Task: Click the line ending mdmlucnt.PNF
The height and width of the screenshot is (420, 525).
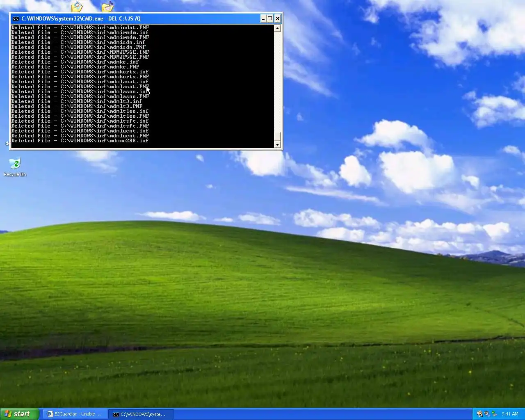Action: [x=80, y=136]
